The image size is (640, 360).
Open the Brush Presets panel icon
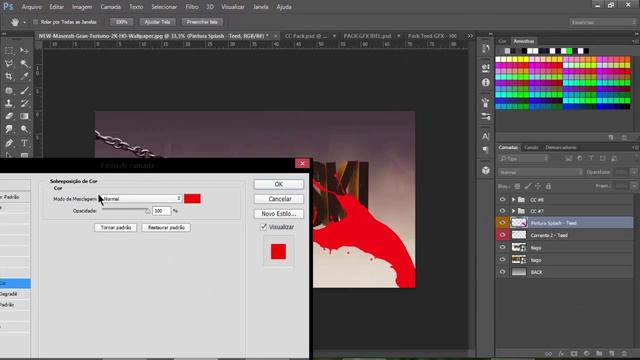[x=486, y=116]
